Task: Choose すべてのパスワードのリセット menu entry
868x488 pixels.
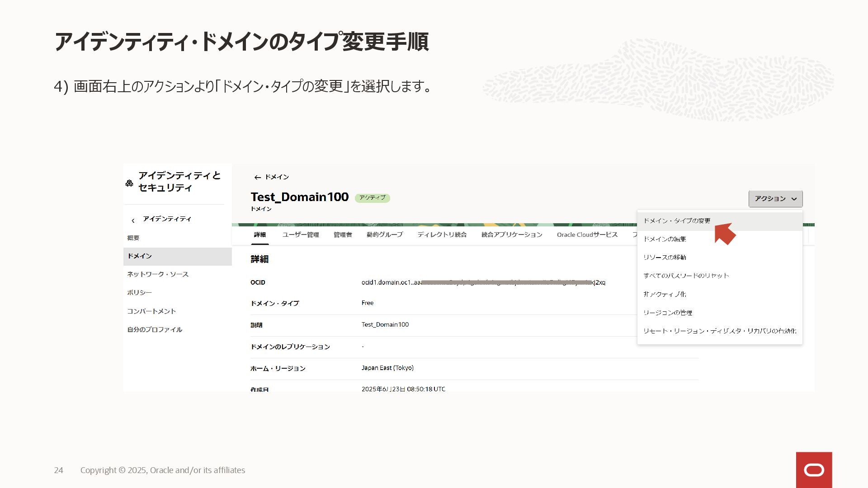Action: point(720,276)
